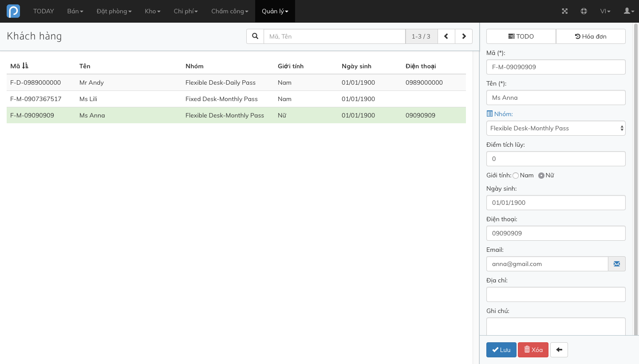Image resolution: width=639 pixels, height=364 pixels.
Task: Click the Mã code input field
Action: tap(556, 67)
